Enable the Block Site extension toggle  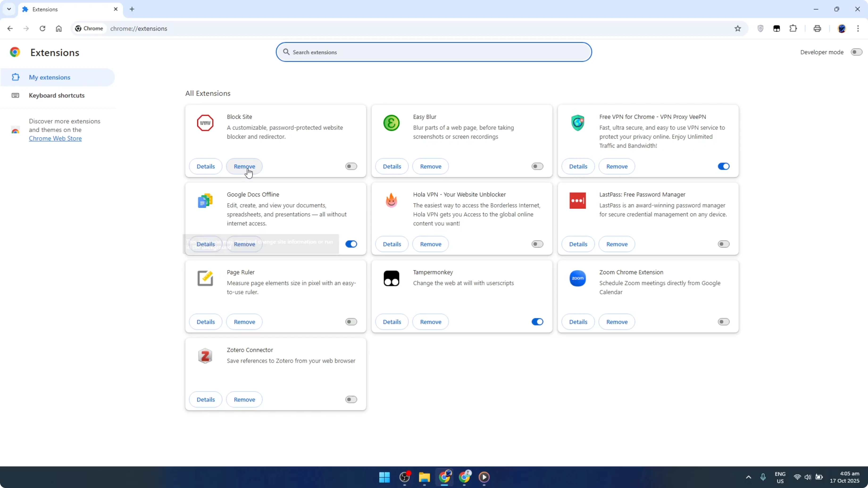pos(351,166)
